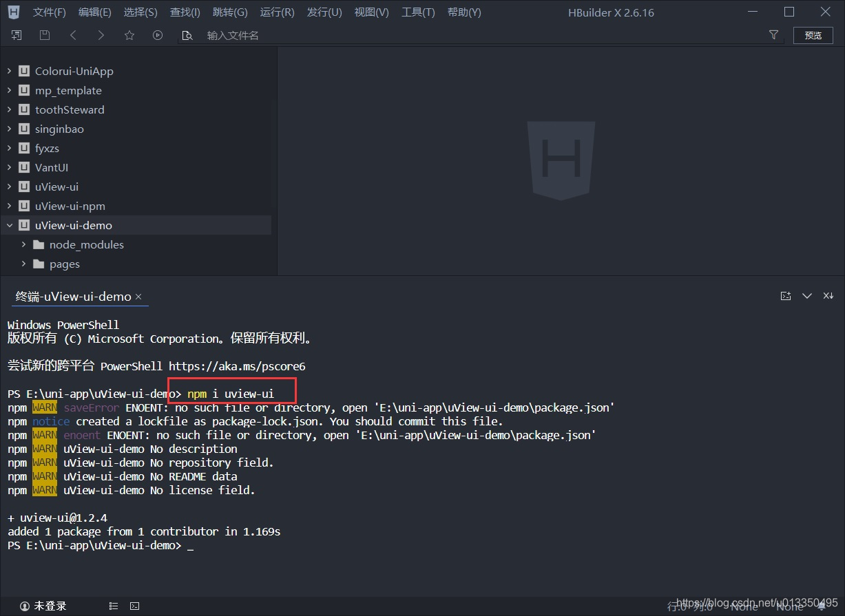The image size is (845, 616).
Task: Go back with the left arrow icon
Action: tap(73, 35)
